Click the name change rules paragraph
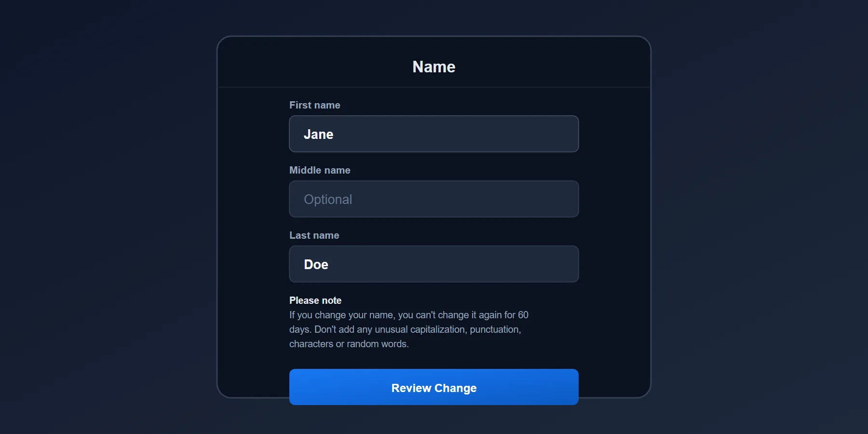The height and width of the screenshot is (434, 868). click(408, 329)
